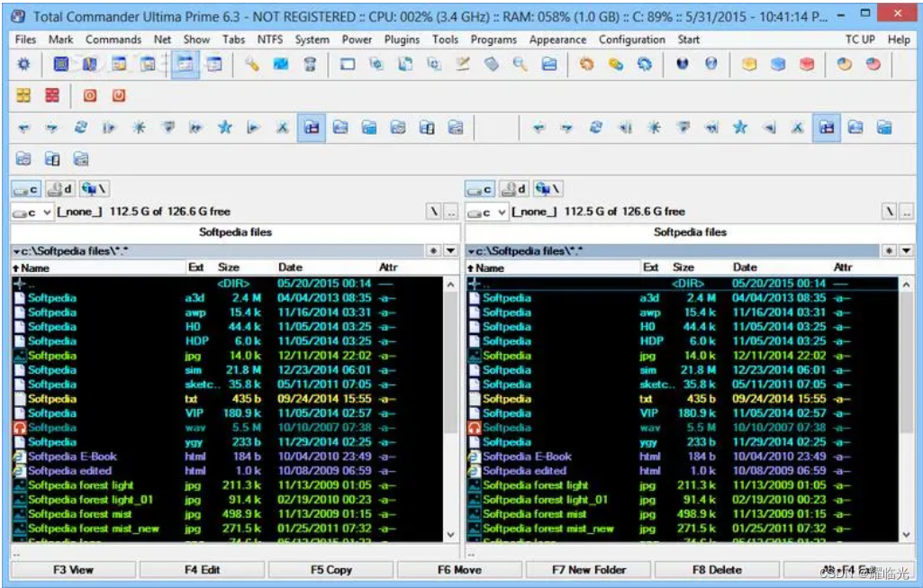Open the TC UP menu
Image resolution: width=923 pixels, height=588 pixels.
860,40
